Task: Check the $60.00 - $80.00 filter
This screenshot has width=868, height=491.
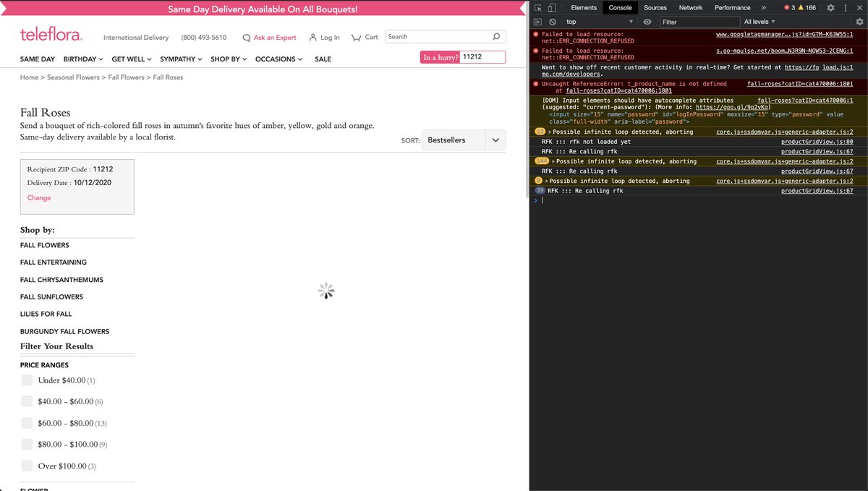Action: click(27, 422)
